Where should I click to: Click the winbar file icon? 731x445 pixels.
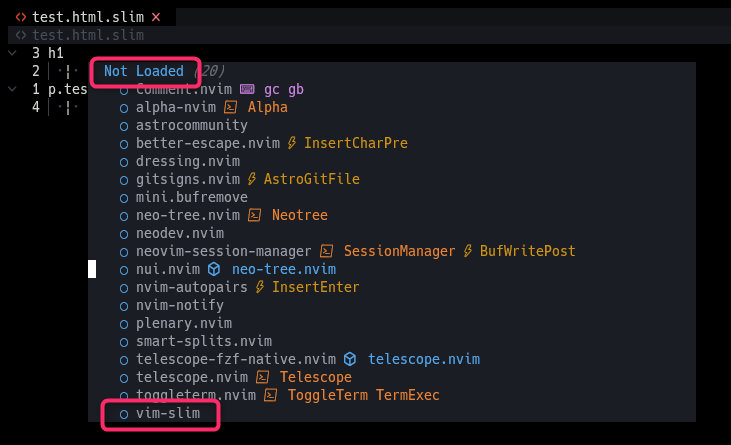(21, 35)
